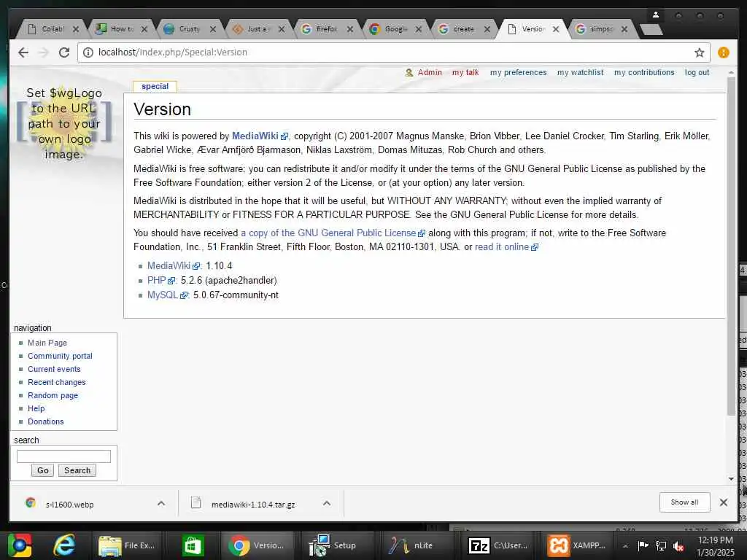Close the downloads bar
747x560 pixels.
point(723,502)
